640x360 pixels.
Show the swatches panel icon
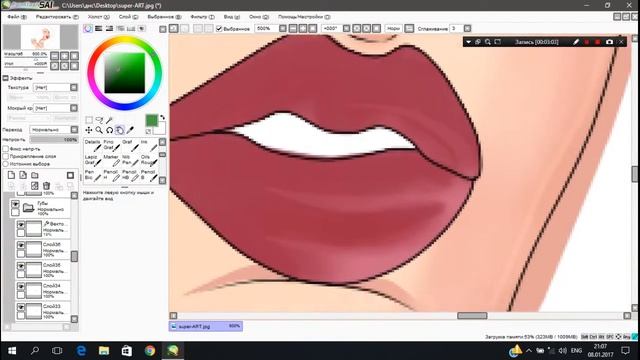pyautogui.click(x=131, y=29)
